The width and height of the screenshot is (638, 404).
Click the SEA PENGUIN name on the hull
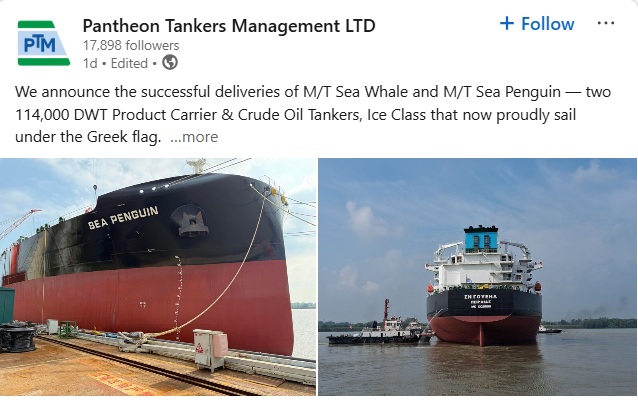tap(123, 217)
